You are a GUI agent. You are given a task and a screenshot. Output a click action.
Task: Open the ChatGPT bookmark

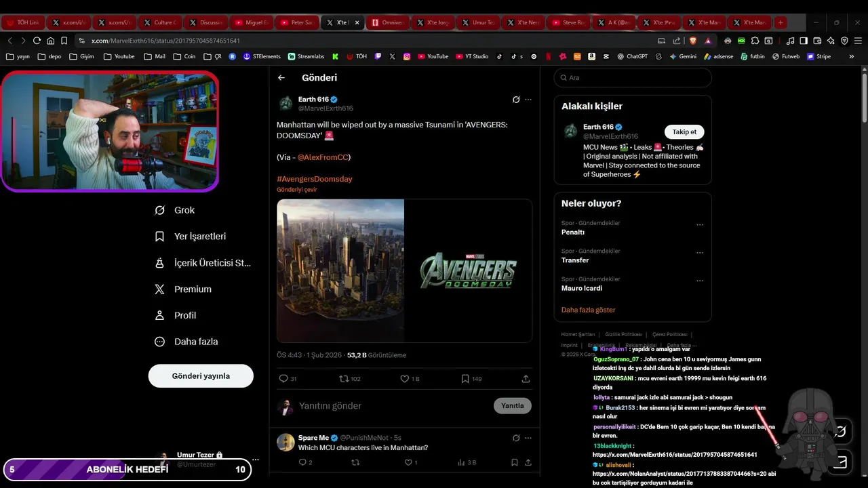[632, 56]
